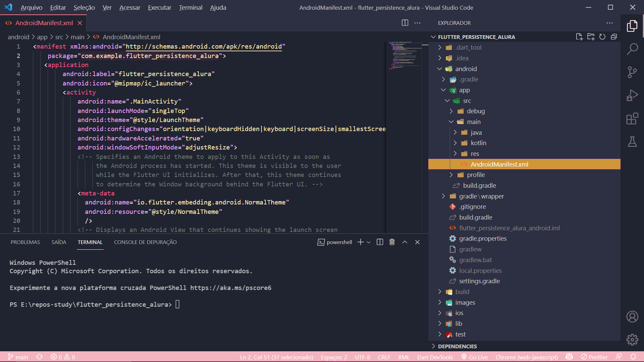
Task: Toggle the CONSOLE DE DEPURAÇÃO tab
Action: point(145,242)
